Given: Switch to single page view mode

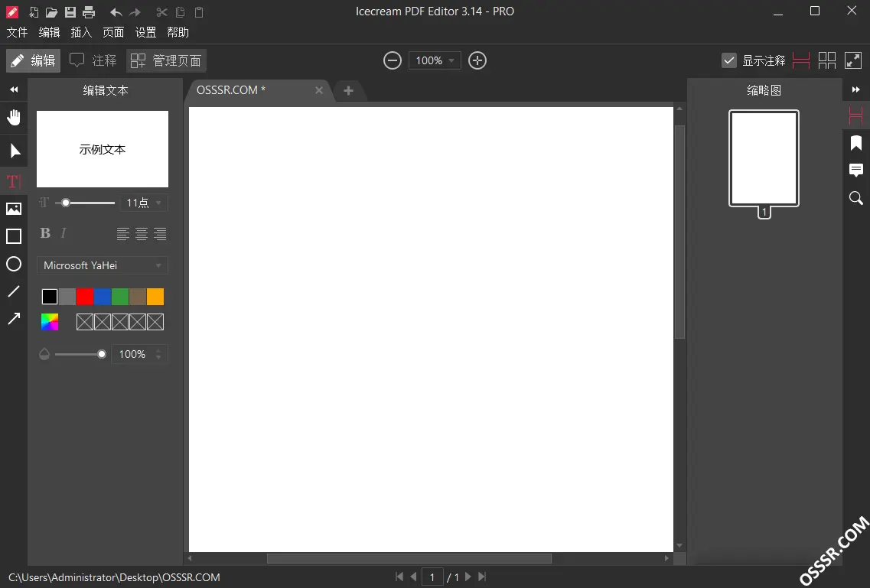Looking at the screenshot, I should tap(801, 60).
